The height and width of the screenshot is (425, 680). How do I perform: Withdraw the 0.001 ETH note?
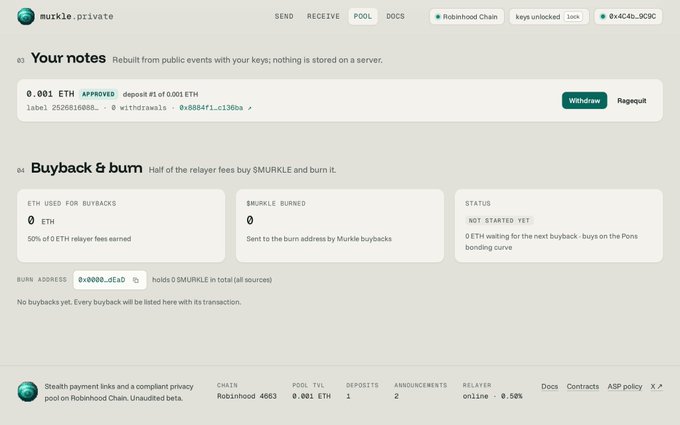584,101
